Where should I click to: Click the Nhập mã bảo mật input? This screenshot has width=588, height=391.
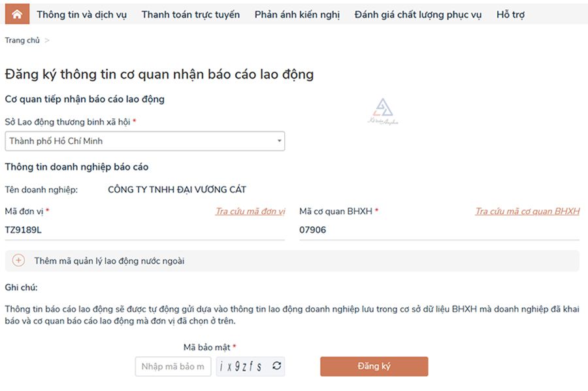point(173,366)
